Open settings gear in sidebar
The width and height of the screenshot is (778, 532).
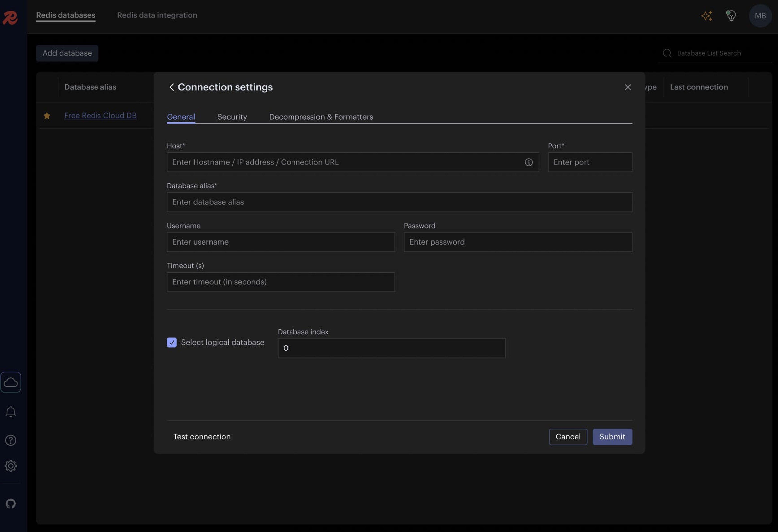tap(11, 466)
